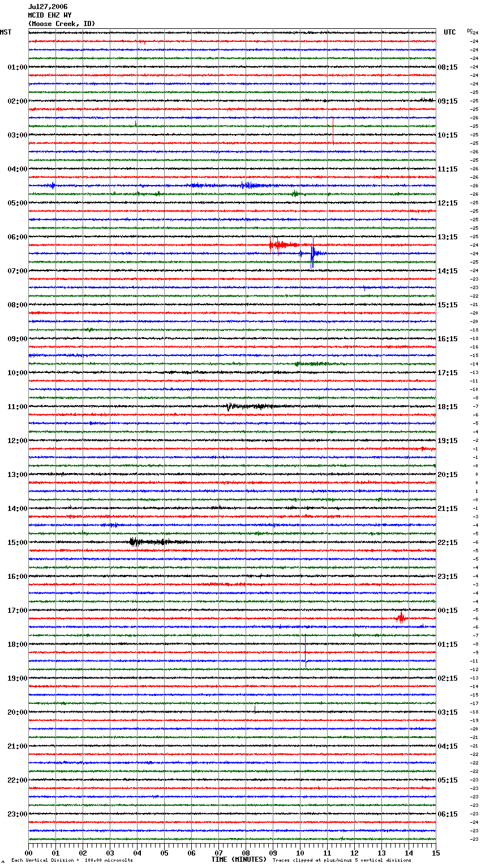Click the 03 minute tick label
This screenshot has width=481, height=868.
pos(110,853)
